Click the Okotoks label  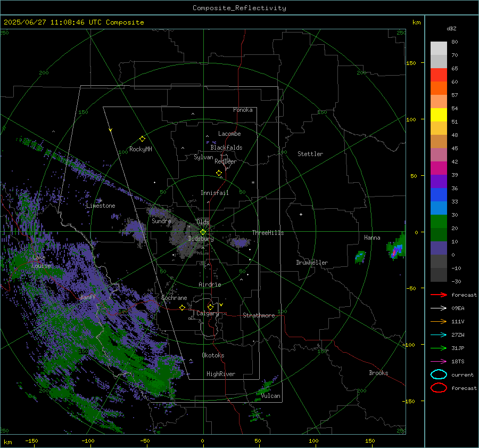pos(213,355)
